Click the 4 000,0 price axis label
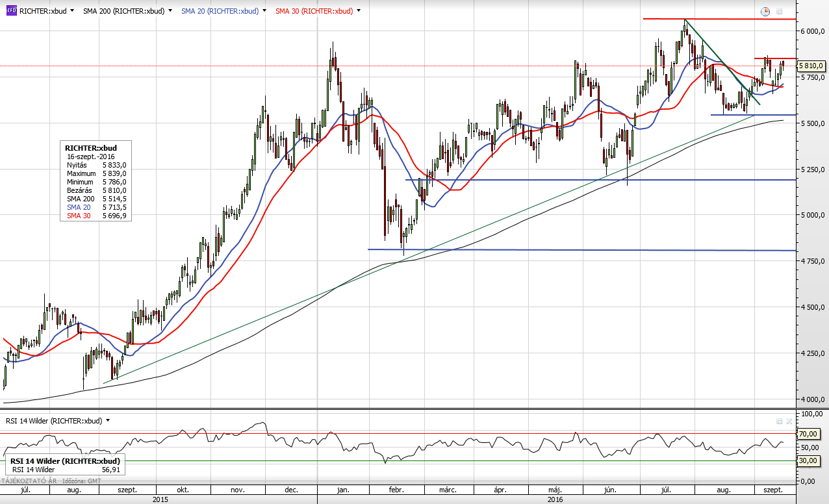The height and width of the screenshot is (504, 829). click(x=813, y=399)
